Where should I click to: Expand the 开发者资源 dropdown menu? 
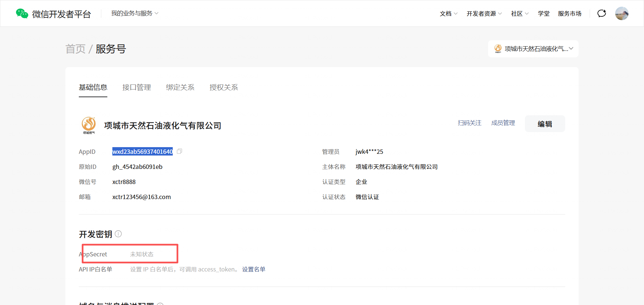coord(484,14)
